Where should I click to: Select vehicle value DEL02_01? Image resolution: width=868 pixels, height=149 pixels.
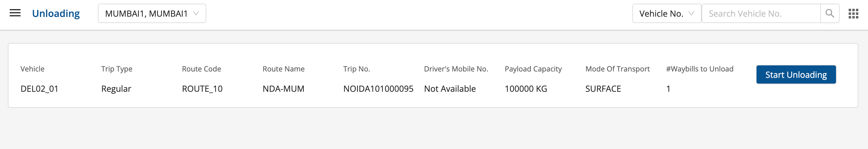[40, 88]
